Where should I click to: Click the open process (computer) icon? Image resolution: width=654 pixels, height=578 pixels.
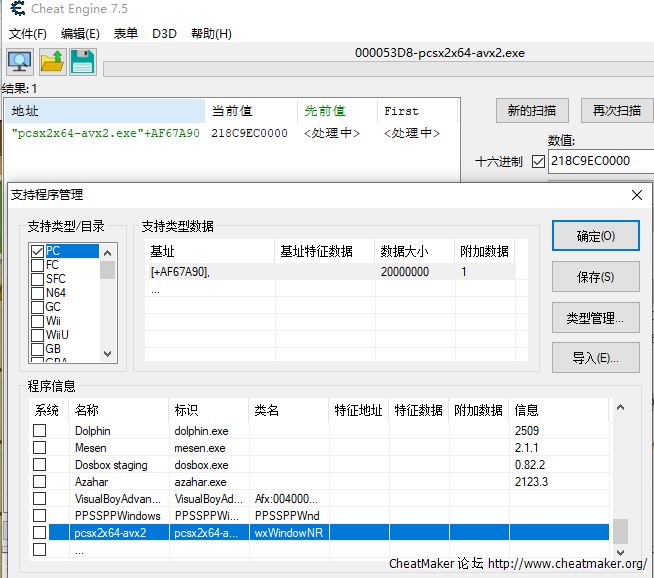point(20,62)
